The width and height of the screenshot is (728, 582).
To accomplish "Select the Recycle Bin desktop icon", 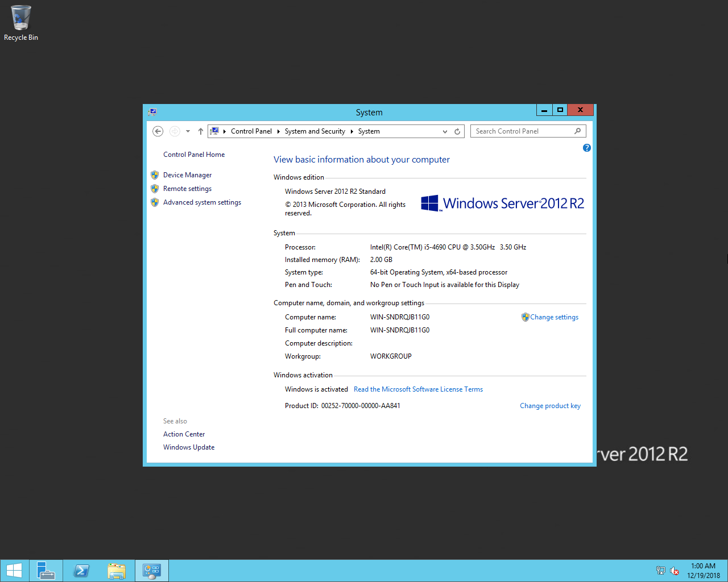I will pyautogui.click(x=21, y=23).
